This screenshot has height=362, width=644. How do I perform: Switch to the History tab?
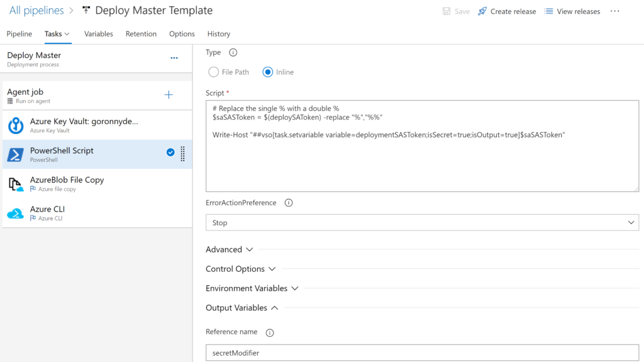(218, 34)
